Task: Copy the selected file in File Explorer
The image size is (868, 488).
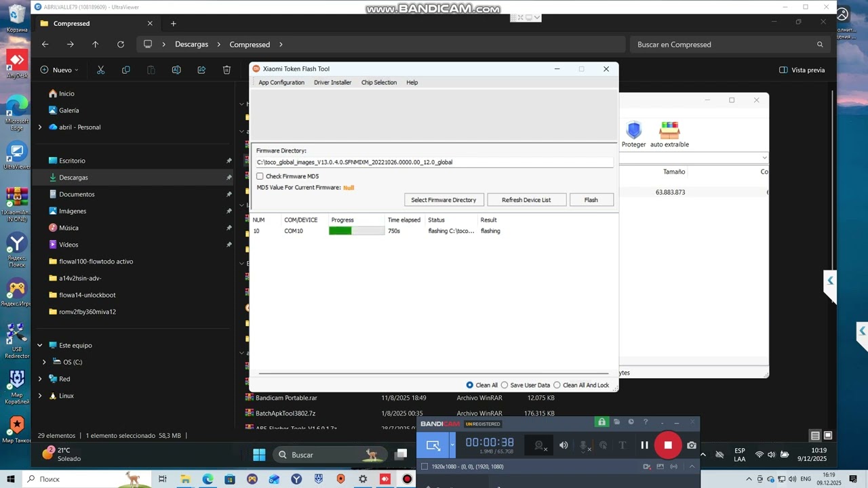Action: tap(125, 70)
